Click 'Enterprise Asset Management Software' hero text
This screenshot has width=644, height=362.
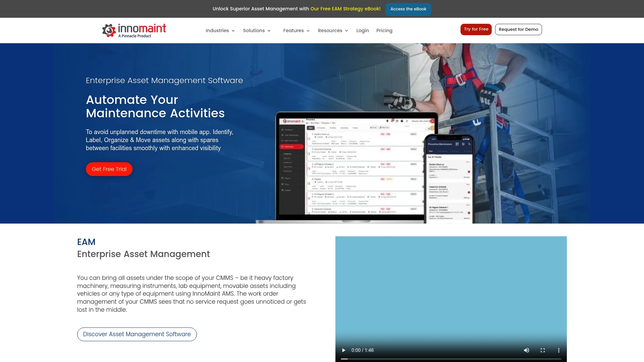coord(164,80)
